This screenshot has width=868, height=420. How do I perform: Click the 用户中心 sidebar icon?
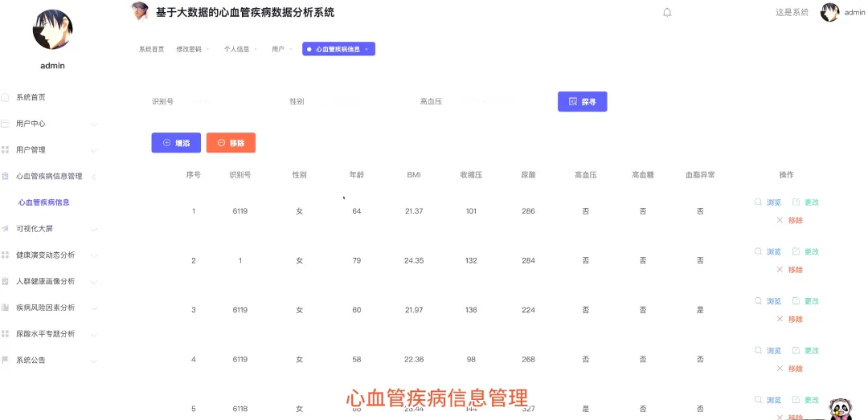pos(5,124)
